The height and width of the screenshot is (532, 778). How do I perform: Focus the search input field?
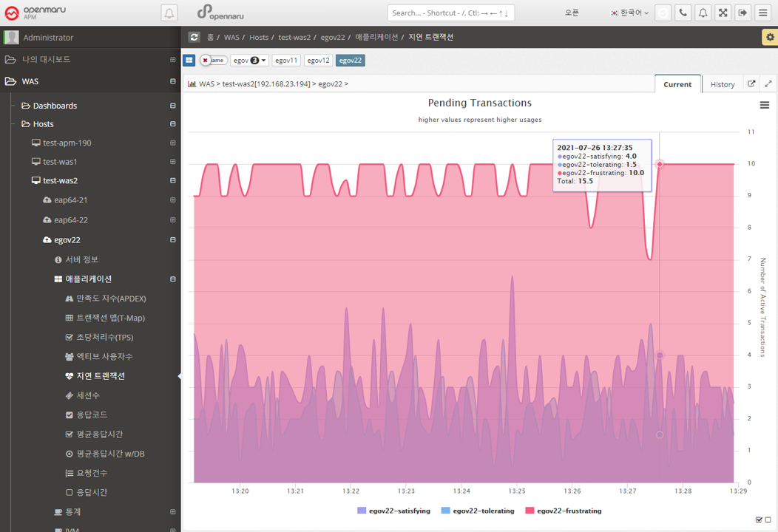point(450,13)
